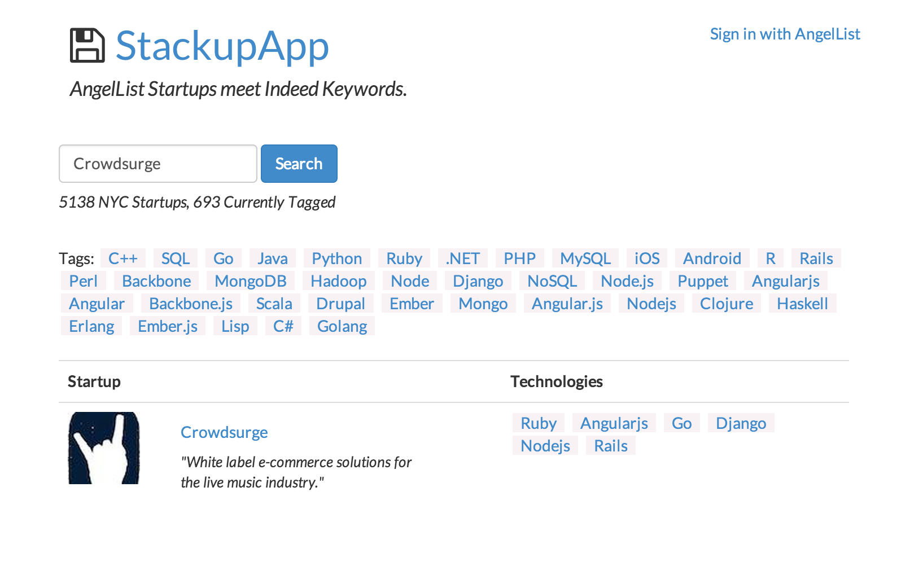Click Nodejs in Crowdsurge technologies
Screen dimensions: 901x588
545,446
